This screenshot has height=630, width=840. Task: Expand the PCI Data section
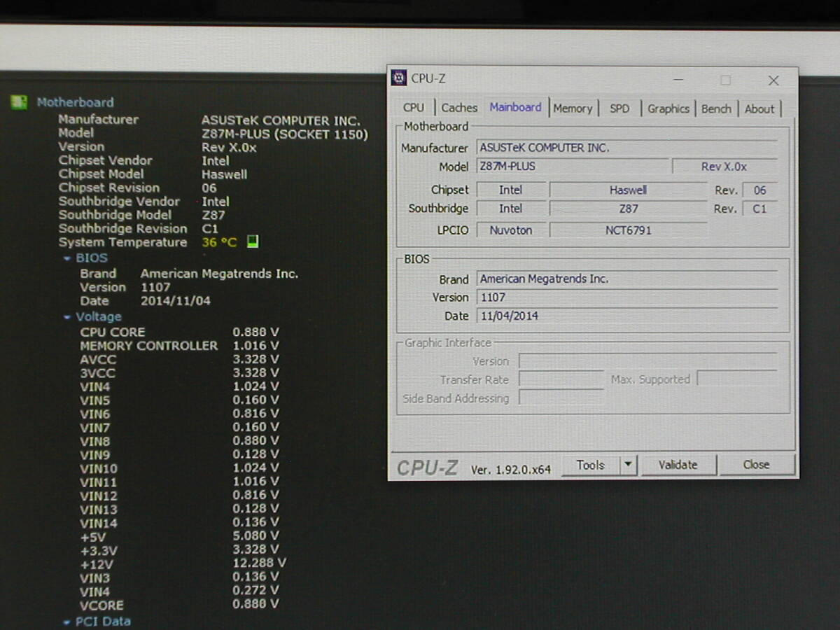click(x=67, y=622)
